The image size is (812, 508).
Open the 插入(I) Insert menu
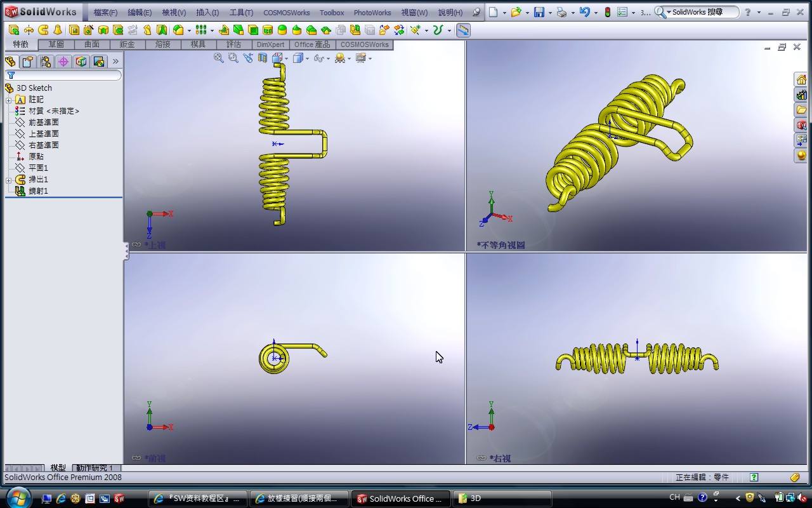pos(207,13)
